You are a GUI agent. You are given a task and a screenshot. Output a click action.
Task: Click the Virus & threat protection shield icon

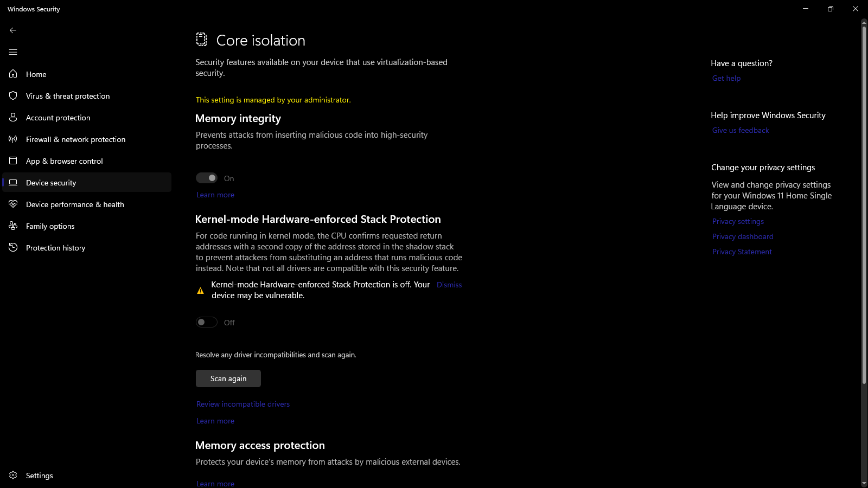(13, 95)
